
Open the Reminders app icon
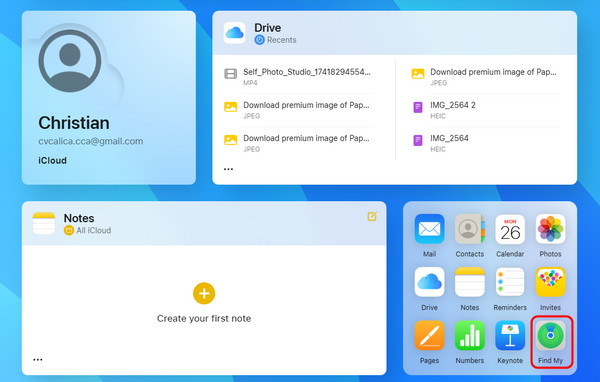pyautogui.click(x=510, y=282)
